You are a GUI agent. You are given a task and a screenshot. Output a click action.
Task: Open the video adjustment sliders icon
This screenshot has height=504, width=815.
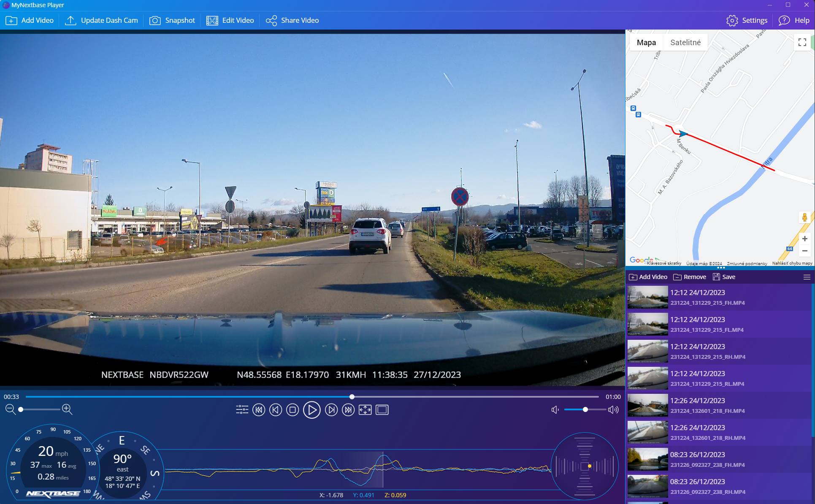(242, 410)
